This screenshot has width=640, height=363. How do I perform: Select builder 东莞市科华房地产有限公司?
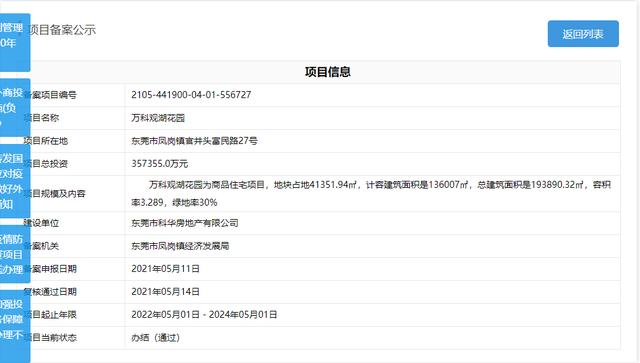[x=184, y=223]
